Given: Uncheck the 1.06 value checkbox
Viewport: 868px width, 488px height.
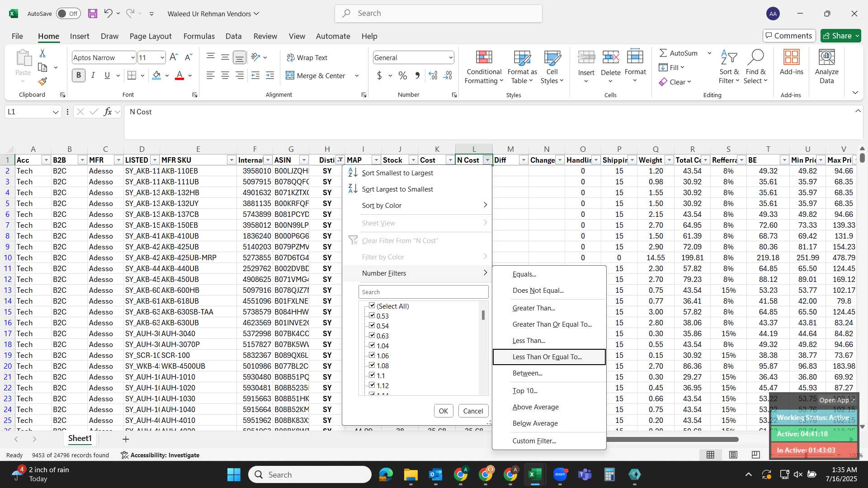Looking at the screenshot, I should (372, 355).
